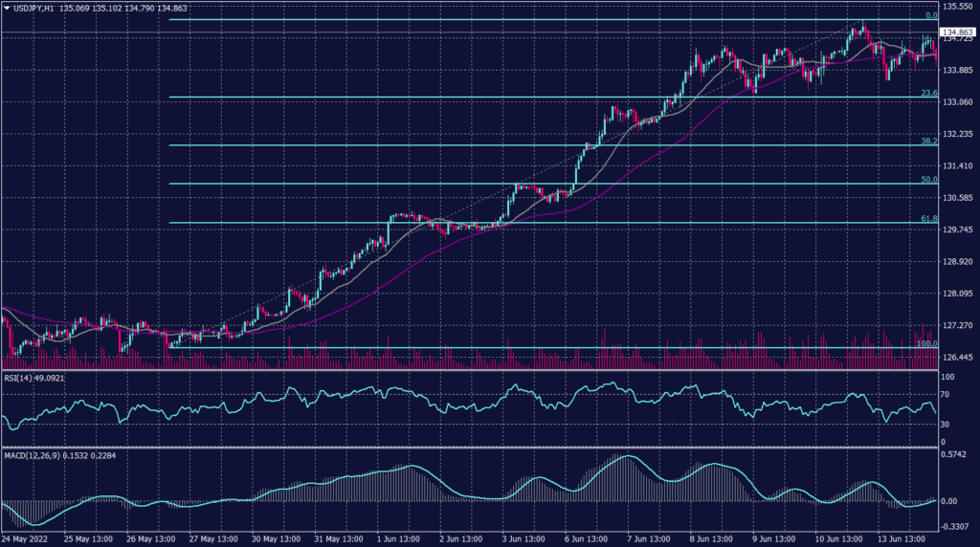The image size is (980, 547).
Task: Select the 61.8 Fibonacci level label
Action: (927, 219)
